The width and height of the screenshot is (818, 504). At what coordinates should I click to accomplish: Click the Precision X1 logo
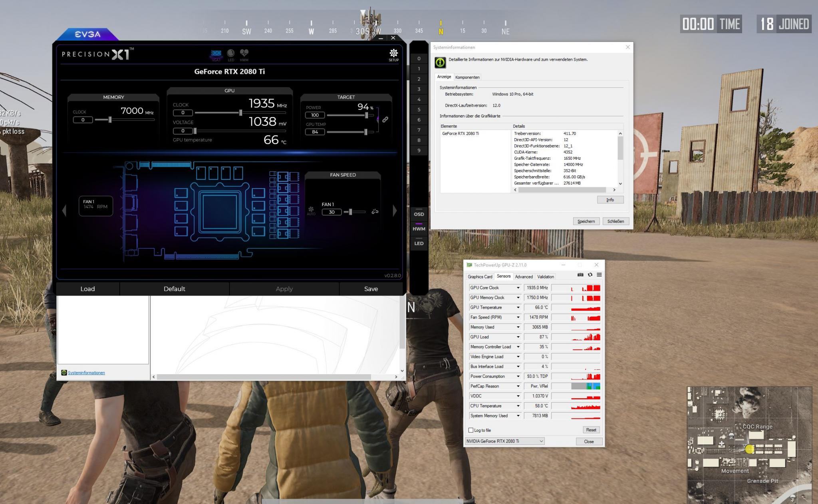(x=98, y=54)
